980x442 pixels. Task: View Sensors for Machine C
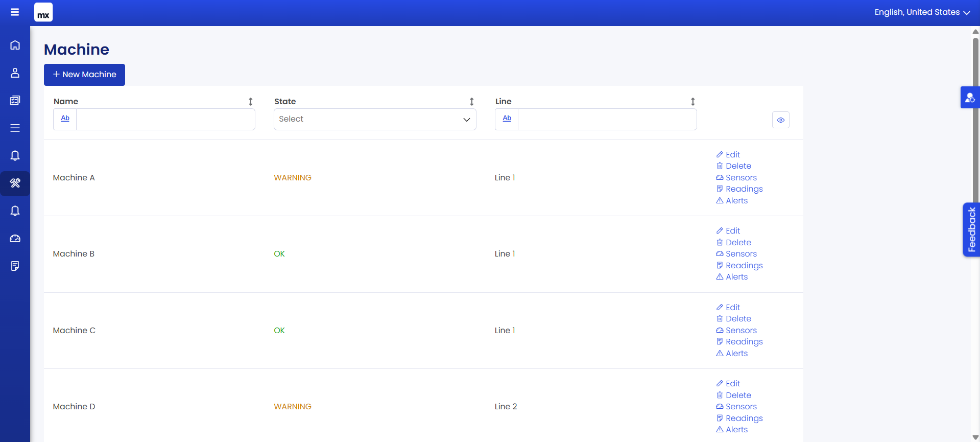tap(736, 331)
